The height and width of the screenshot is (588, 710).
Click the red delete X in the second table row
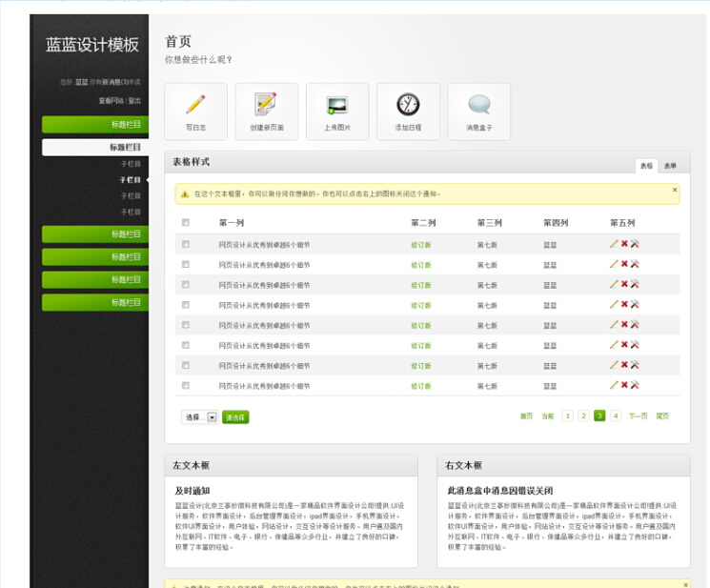624,264
